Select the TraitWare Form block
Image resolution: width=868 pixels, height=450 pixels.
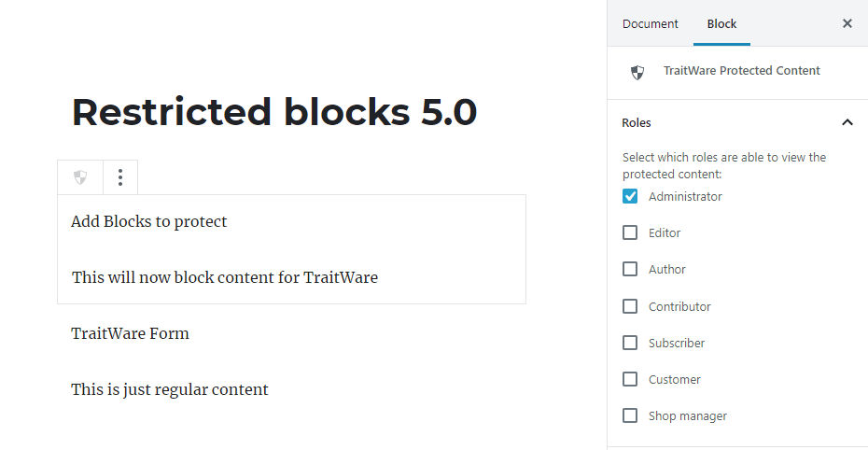click(130, 333)
